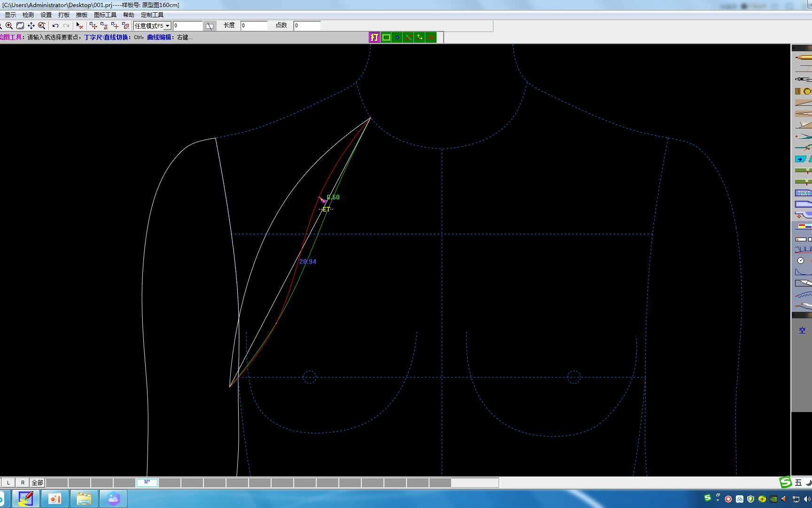
Task: Click the volume speaker tray icon
Action: pyautogui.click(x=807, y=499)
